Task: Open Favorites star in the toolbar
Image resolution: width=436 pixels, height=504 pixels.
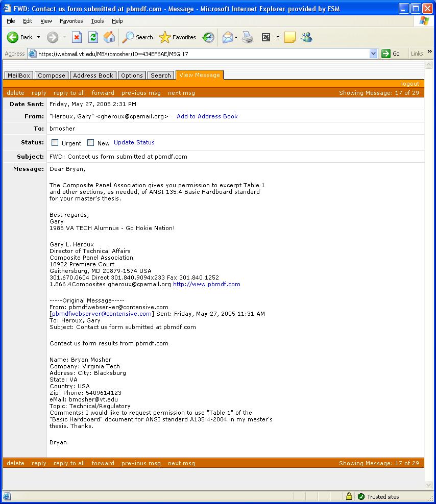Action: tap(165, 37)
